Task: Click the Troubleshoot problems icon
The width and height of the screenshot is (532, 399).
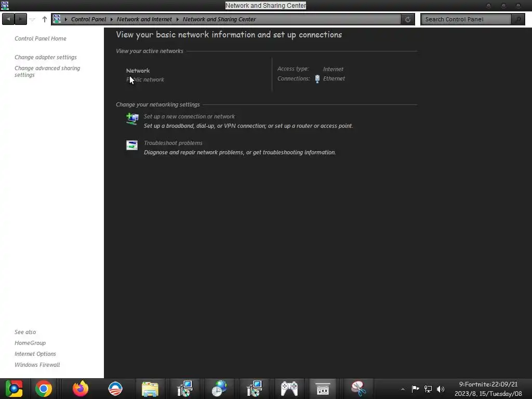Action: pyautogui.click(x=132, y=145)
